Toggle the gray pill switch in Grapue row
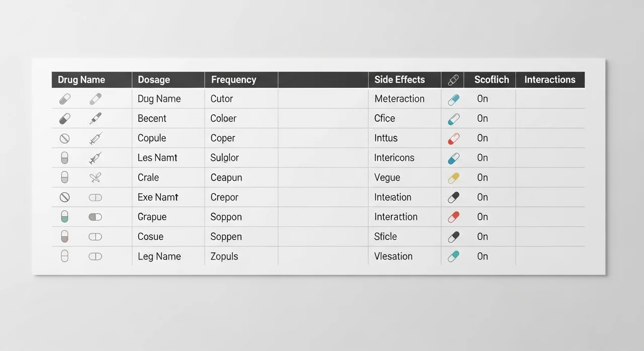644x351 pixels. 95,217
